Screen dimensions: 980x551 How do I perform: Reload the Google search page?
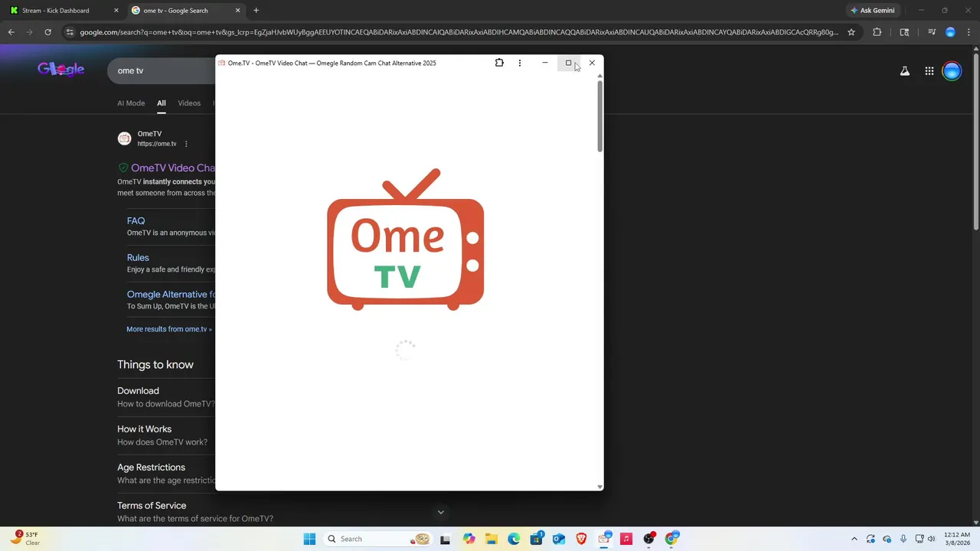click(x=47, y=32)
